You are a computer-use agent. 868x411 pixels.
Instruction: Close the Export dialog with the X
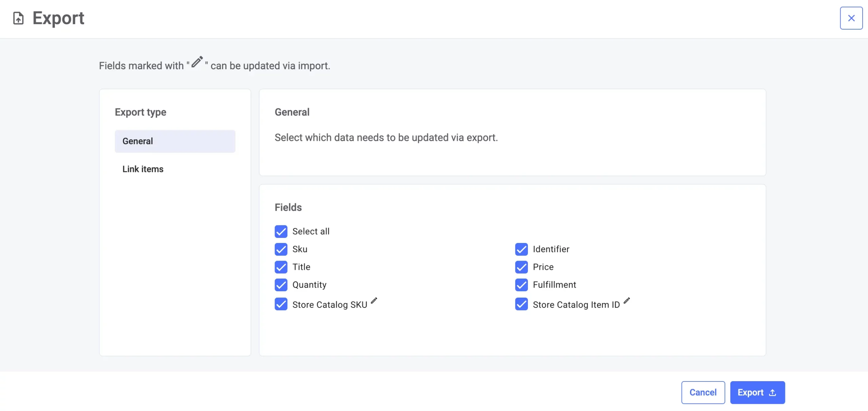[851, 18]
